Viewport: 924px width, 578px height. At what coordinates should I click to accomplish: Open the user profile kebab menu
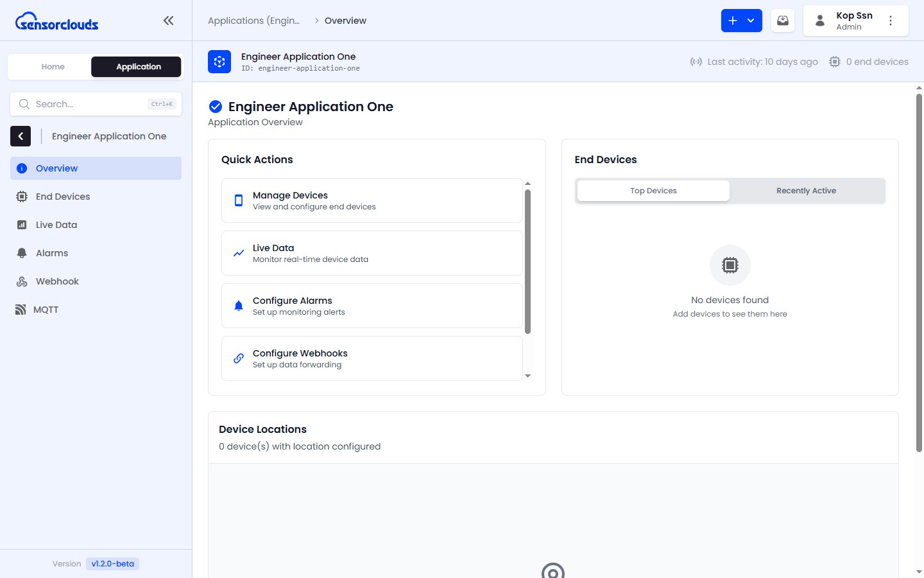coord(891,20)
